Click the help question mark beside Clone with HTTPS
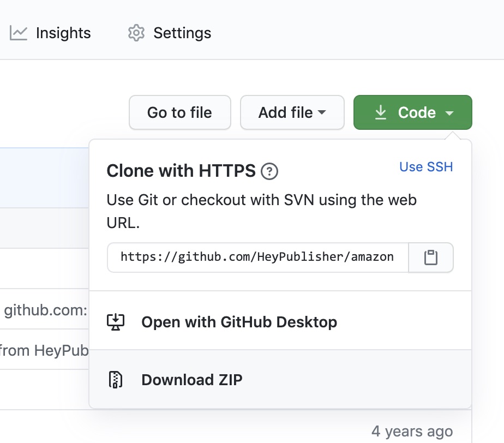 point(269,171)
